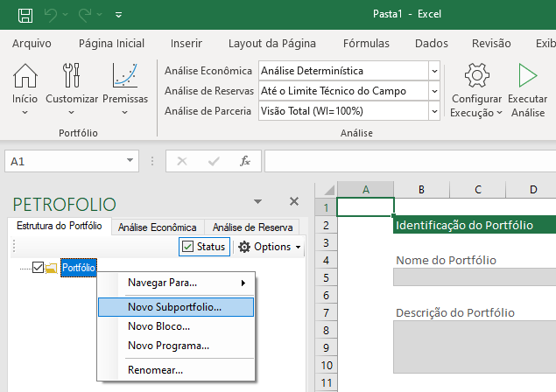Switch to Análise Econômica pane tab
The height and width of the screenshot is (392, 556).
(x=157, y=227)
